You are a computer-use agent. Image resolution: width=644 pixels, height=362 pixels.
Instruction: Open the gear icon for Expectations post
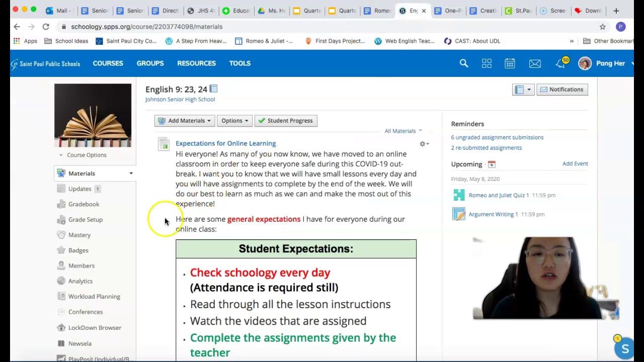coord(424,144)
